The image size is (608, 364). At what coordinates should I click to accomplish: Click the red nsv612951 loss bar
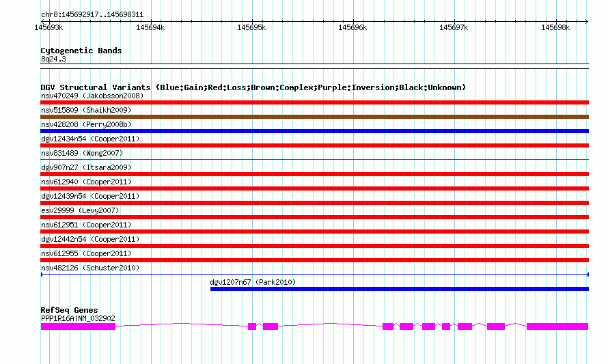314,232
